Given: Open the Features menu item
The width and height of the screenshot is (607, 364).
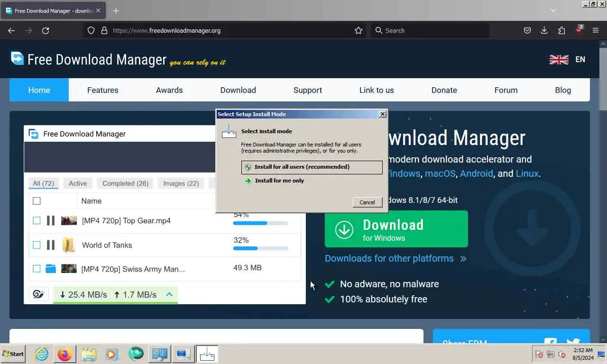Looking at the screenshot, I should click(103, 90).
